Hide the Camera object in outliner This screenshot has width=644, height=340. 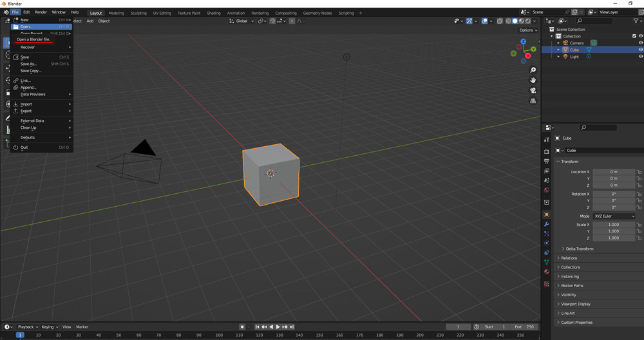[640, 43]
